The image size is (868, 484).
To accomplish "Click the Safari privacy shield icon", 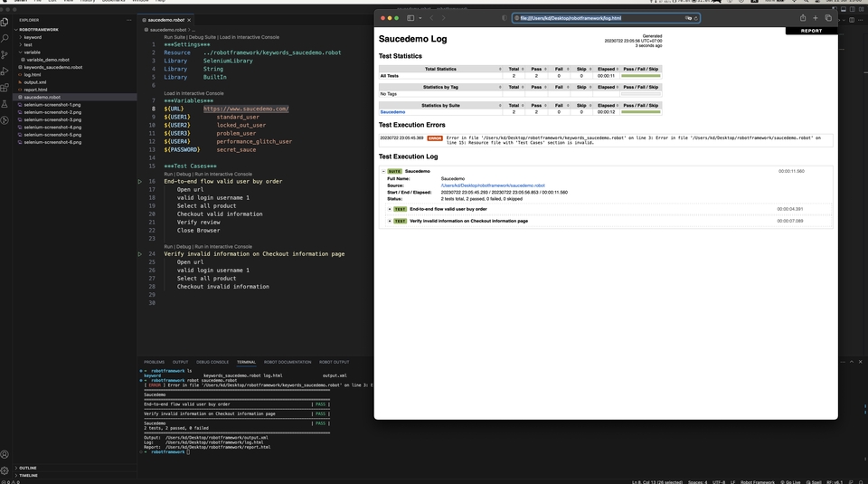I will click(x=505, y=18).
